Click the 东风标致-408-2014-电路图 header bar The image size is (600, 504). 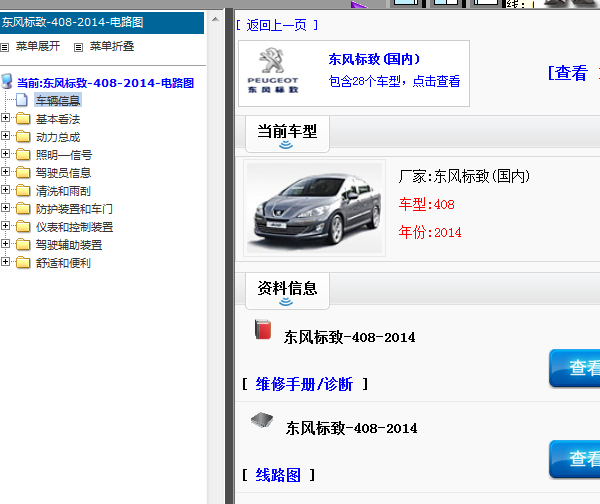pyautogui.click(x=102, y=23)
